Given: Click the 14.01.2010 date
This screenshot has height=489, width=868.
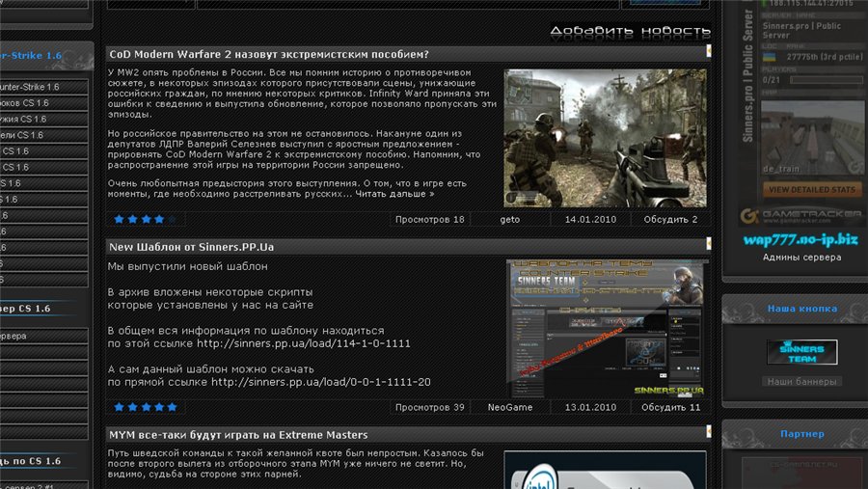Looking at the screenshot, I should (590, 219).
